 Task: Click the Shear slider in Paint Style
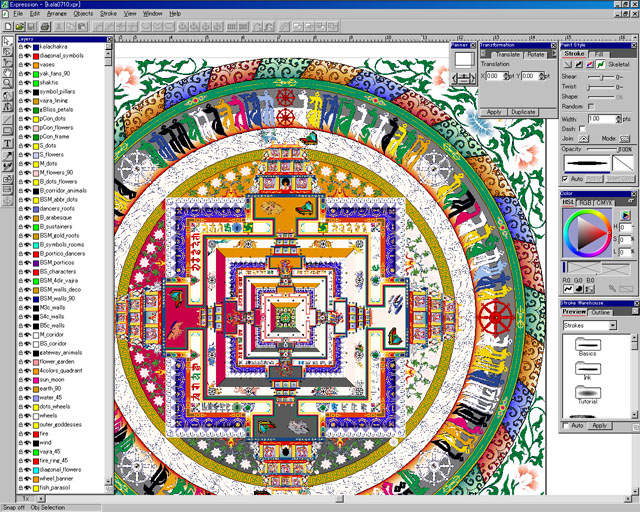(x=601, y=77)
